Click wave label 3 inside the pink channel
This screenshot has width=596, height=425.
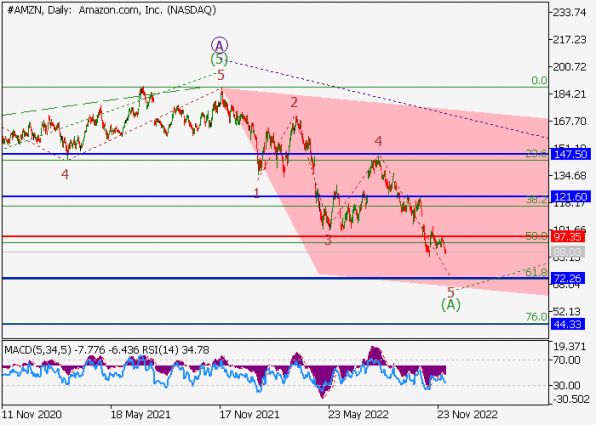coord(328,240)
